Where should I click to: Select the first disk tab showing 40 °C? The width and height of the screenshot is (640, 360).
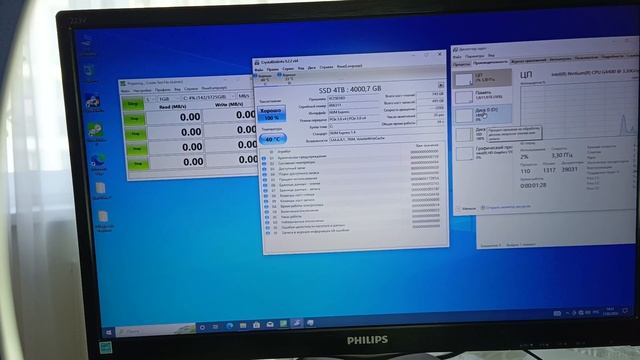point(264,78)
